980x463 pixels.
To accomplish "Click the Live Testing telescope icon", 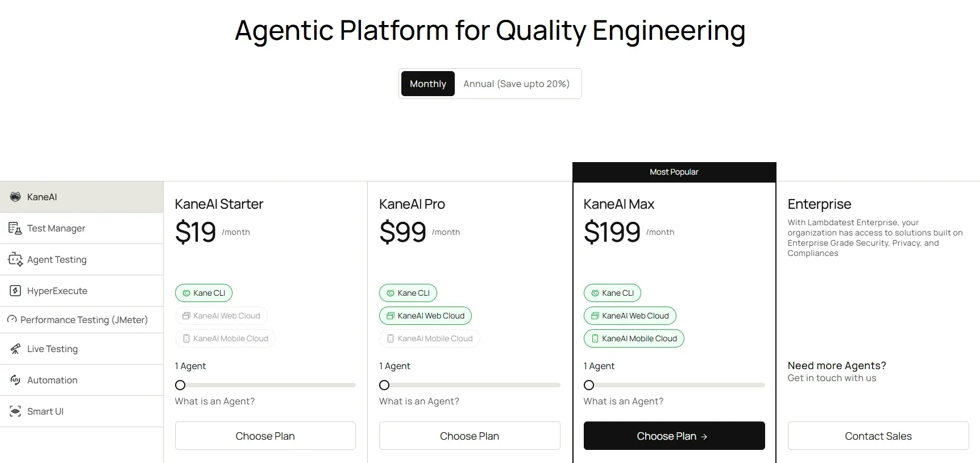I will click(15, 349).
